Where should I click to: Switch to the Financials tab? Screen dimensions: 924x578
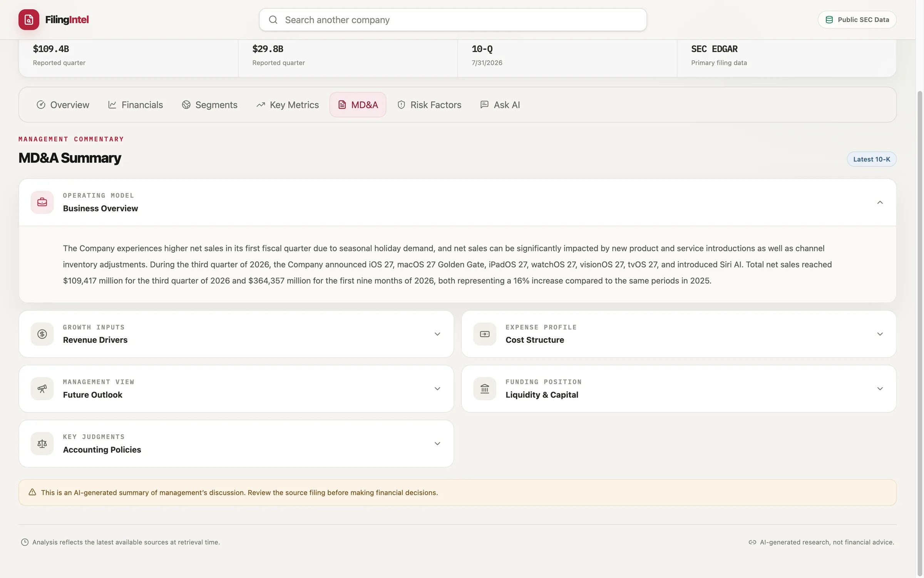click(136, 105)
